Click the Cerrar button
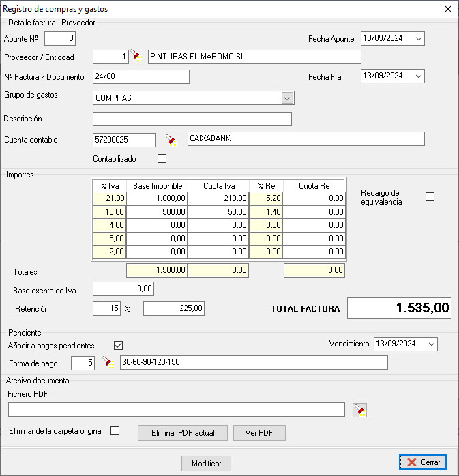The height and width of the screenshot is (476, 459). click(423, 462)
